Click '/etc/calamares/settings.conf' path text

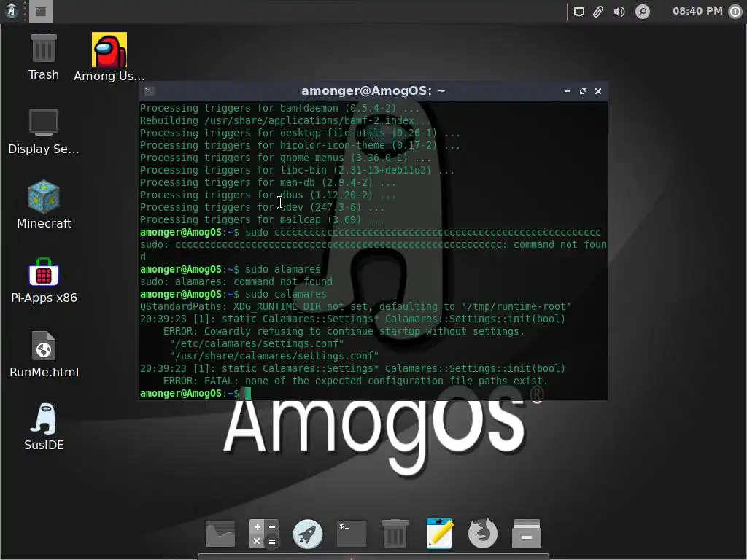[257, 343]
